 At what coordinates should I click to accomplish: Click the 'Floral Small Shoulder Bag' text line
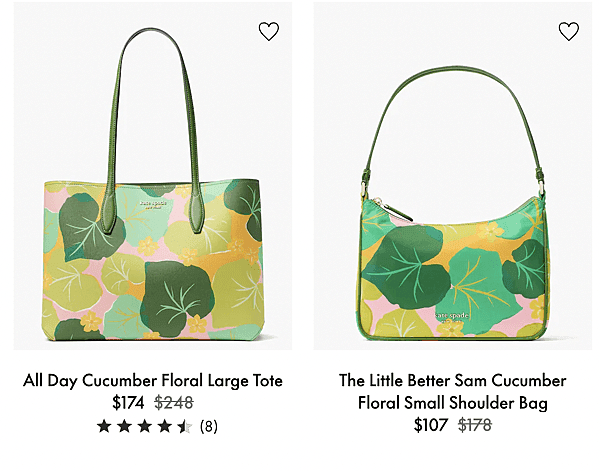(453, 403)
